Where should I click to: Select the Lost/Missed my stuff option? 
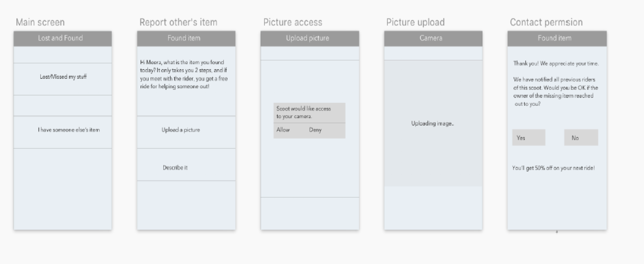pos(63,77)
